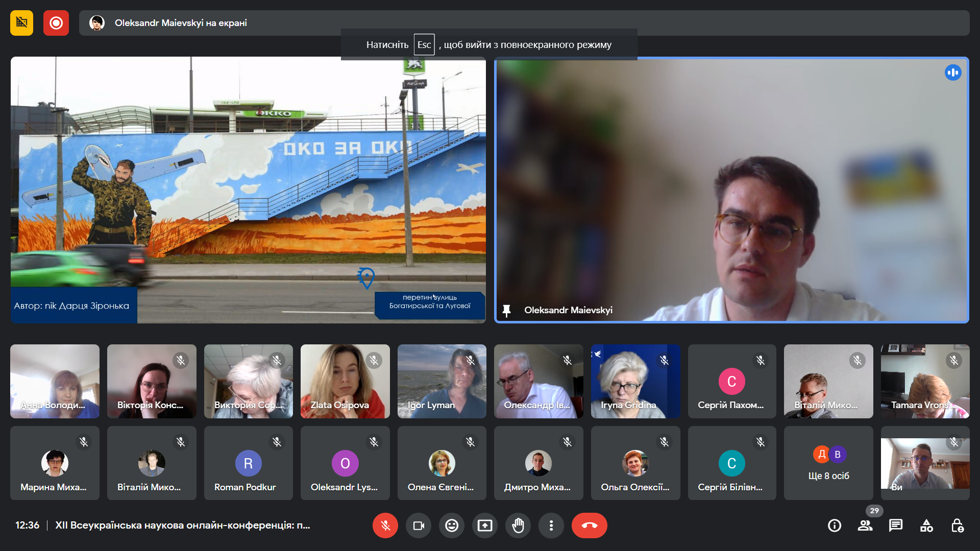This screenshot has width=980, height=551.
Task: Open the emoji reactions panel
Action: coord(452,525)
